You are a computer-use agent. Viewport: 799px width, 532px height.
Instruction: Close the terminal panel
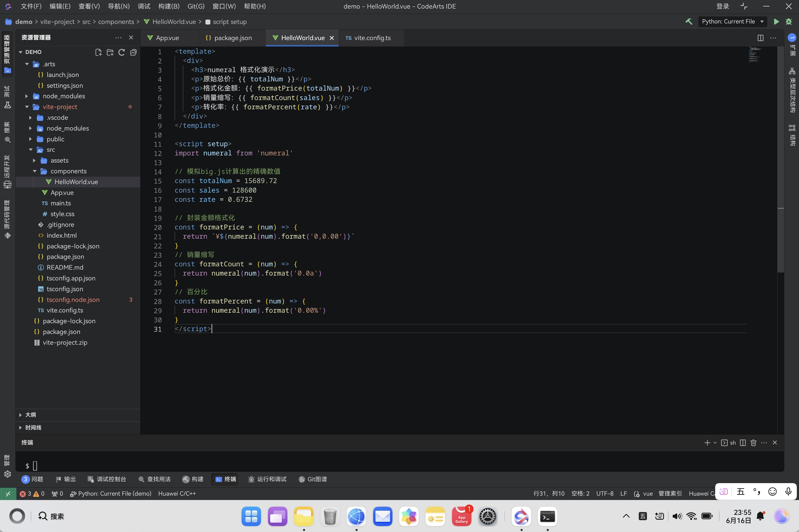tap(774, 443)
